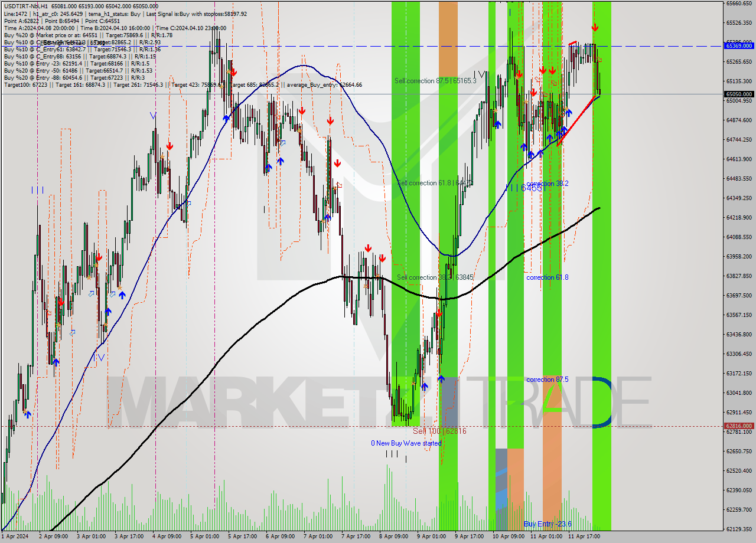This screenshot has height=543, width=756.
Task: Click 'Buy %20 @ Market price or at: 64551' line
Action: 88,35
